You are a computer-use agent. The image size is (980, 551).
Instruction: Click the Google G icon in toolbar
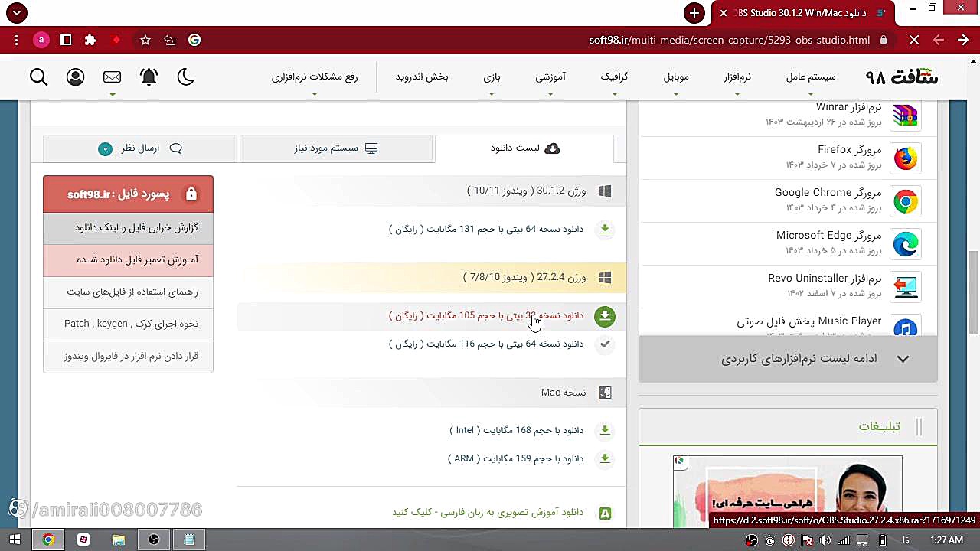tap(194, 40)
